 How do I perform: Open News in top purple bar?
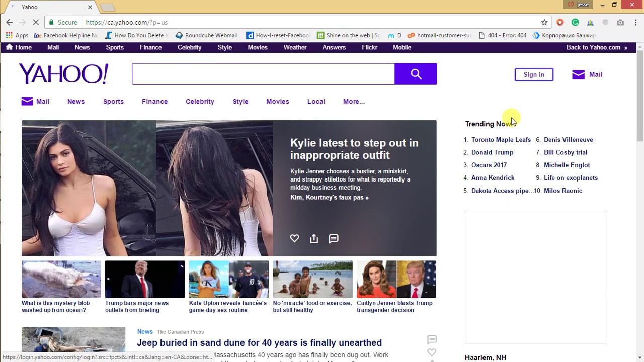(x=82, y=47)
